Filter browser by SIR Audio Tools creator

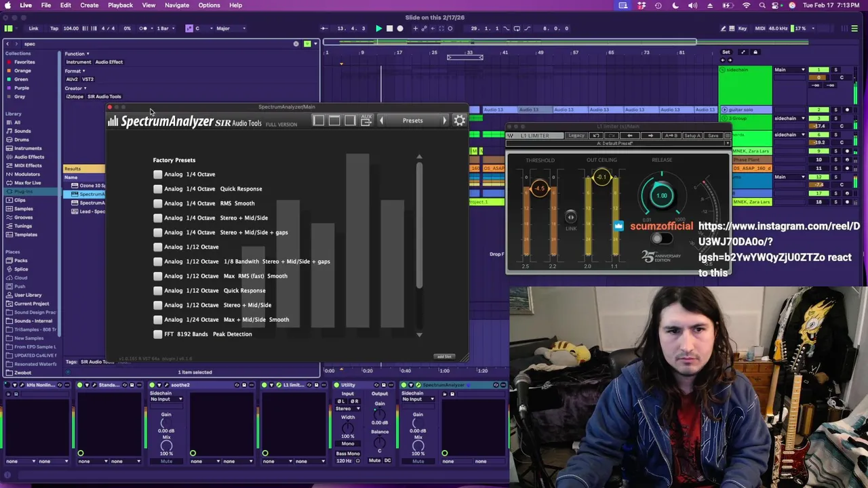tap(104, 97)
